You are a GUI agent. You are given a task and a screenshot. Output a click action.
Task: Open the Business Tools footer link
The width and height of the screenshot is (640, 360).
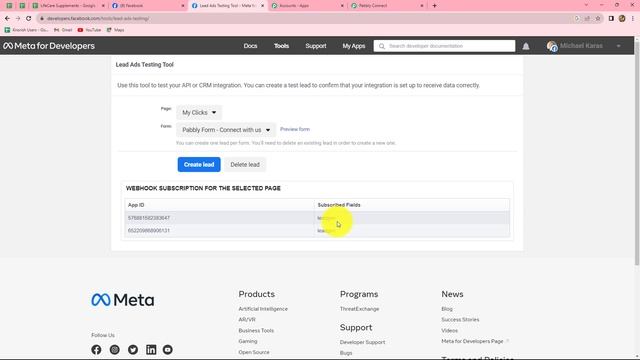[x=256, y=331]
